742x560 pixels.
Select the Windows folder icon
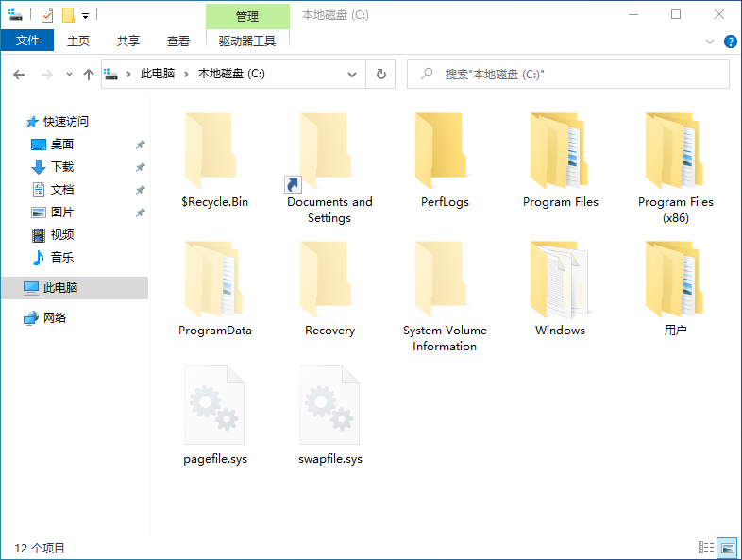[559, 280]
